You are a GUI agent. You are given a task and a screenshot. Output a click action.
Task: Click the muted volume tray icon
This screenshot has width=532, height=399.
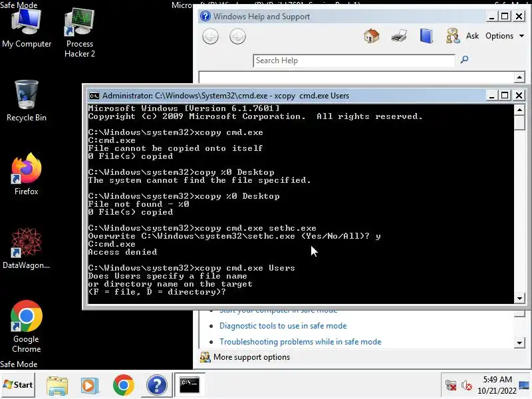coord(467,386)
